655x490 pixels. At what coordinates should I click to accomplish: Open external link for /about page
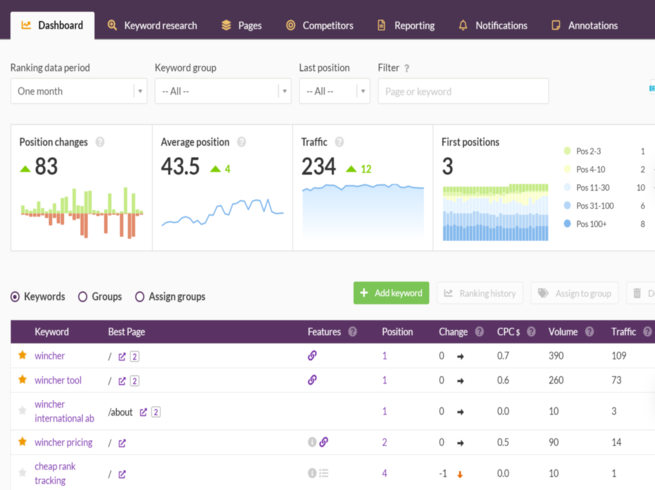[143, 412]
